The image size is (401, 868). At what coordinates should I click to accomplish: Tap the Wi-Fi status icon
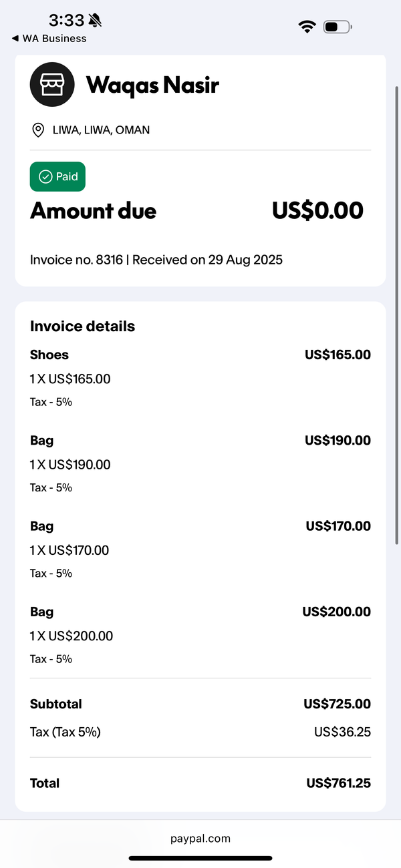(307, 27)
